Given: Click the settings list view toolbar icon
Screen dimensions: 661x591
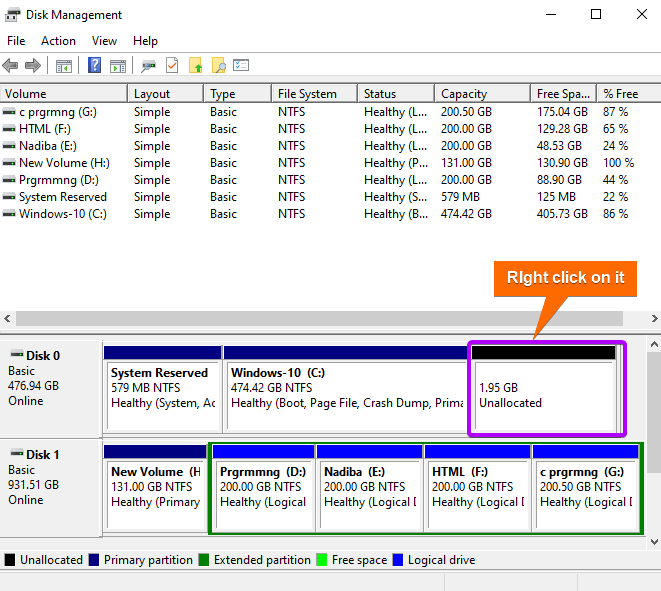Looking at the screenshot, I should click(x=241, y=65).
